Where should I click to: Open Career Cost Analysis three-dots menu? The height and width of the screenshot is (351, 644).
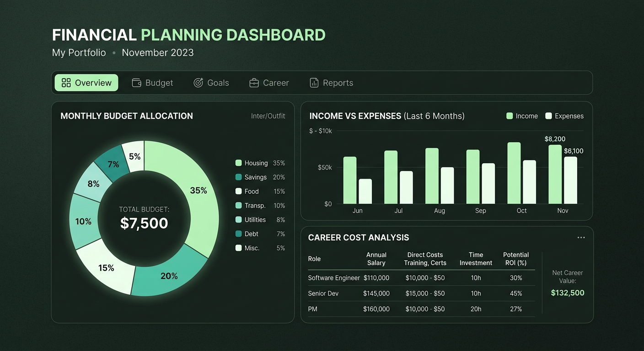tap(581, 238)
